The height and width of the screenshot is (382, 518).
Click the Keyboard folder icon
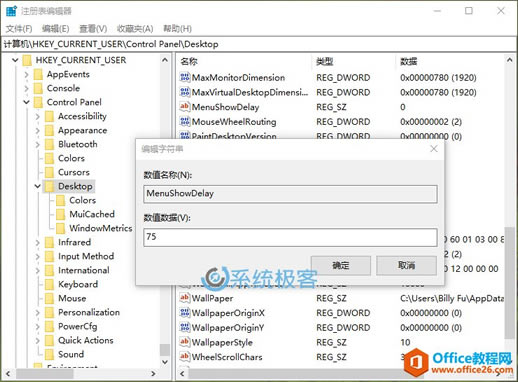pyautogui.click(x=49, y=284)
